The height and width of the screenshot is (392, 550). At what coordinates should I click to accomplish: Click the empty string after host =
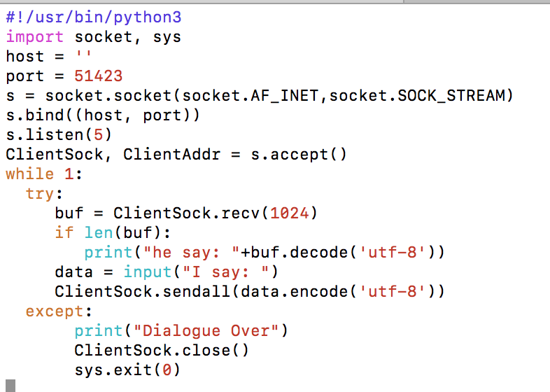point(83,57)
